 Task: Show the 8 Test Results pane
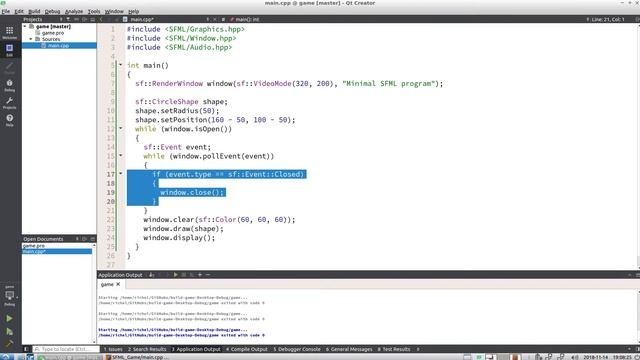(x=394, y=349)
